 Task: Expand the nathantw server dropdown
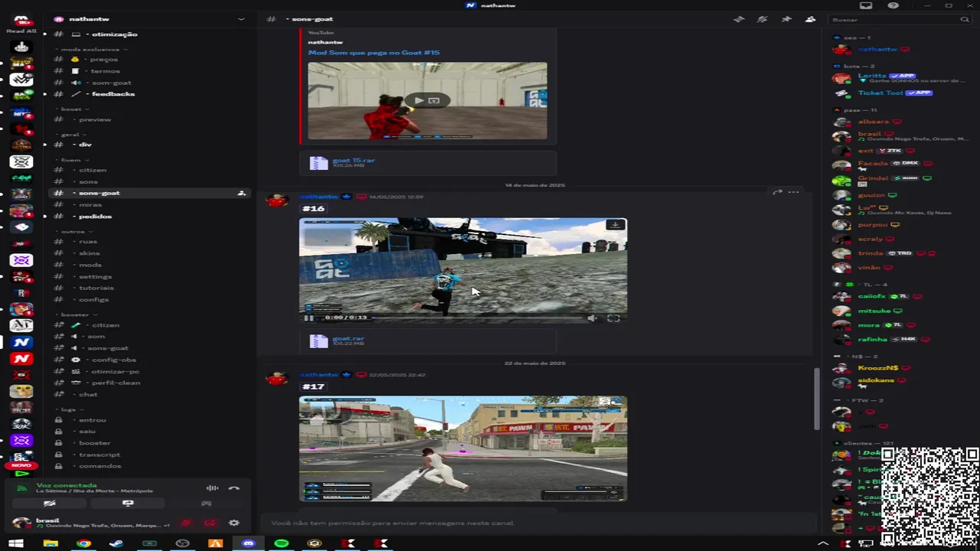point(241,19)
